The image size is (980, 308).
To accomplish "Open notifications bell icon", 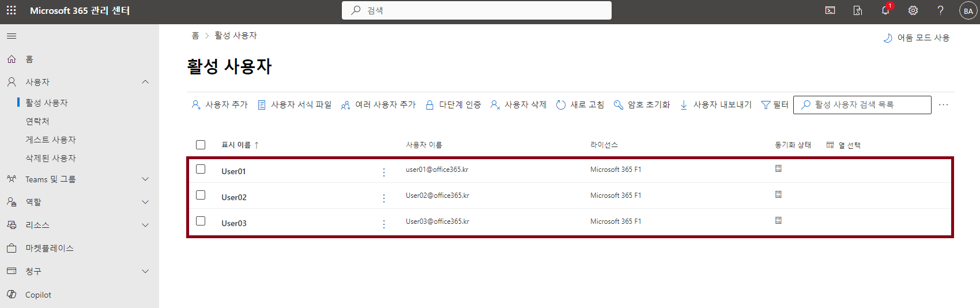I will coord(885,10).
